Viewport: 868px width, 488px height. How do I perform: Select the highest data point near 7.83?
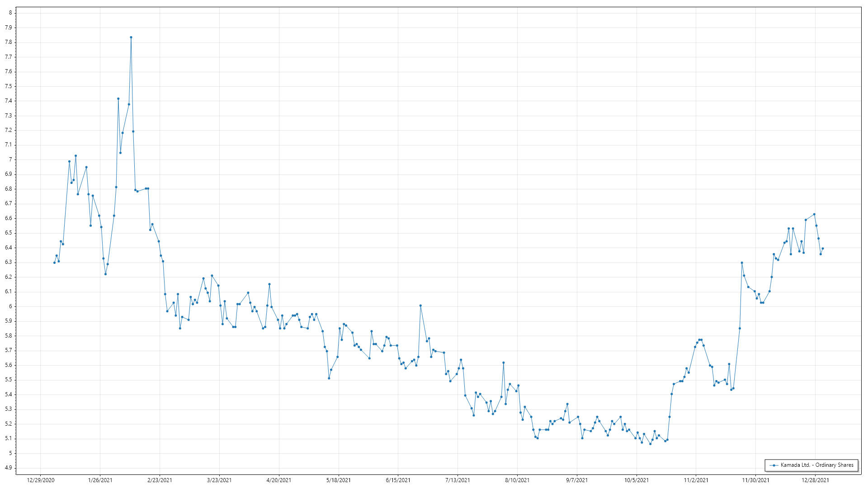(131, 38)
